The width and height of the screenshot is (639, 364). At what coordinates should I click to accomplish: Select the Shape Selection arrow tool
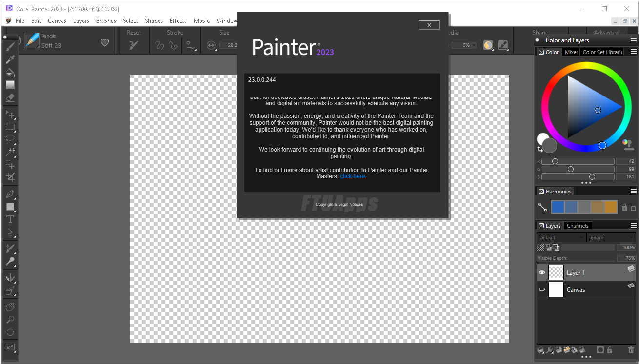point(10,232)
